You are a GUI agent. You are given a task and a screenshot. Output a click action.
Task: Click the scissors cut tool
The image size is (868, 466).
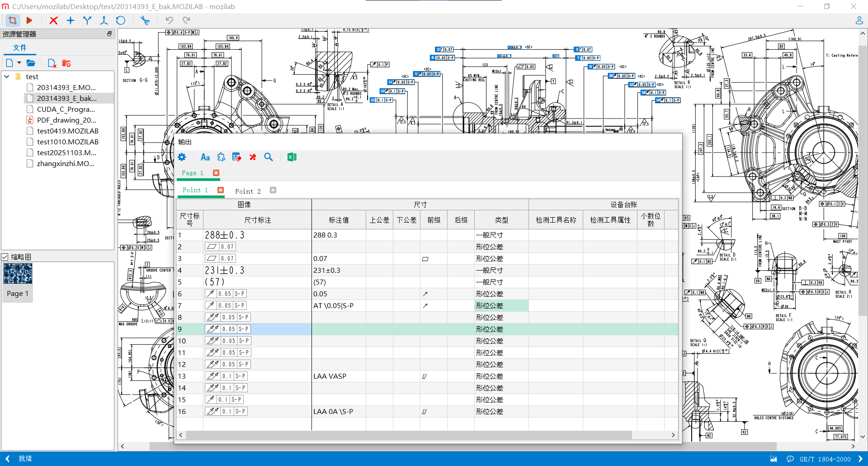[x=145, y=20]
